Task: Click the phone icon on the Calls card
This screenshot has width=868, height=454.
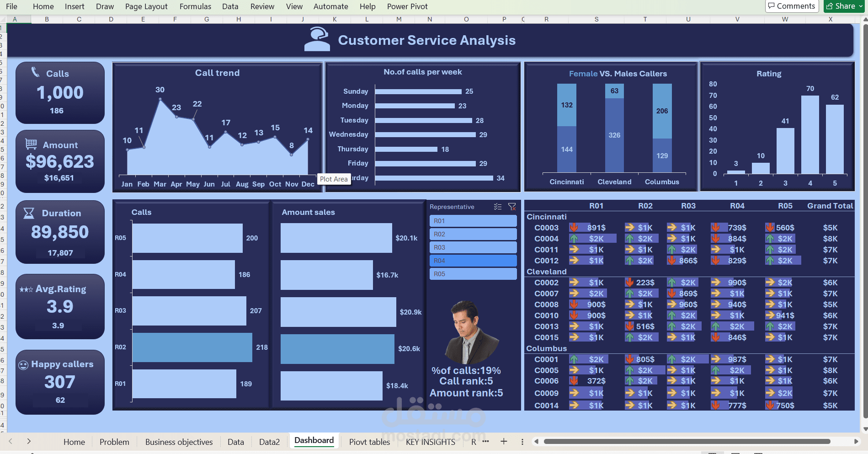Action: click(34, 73)
